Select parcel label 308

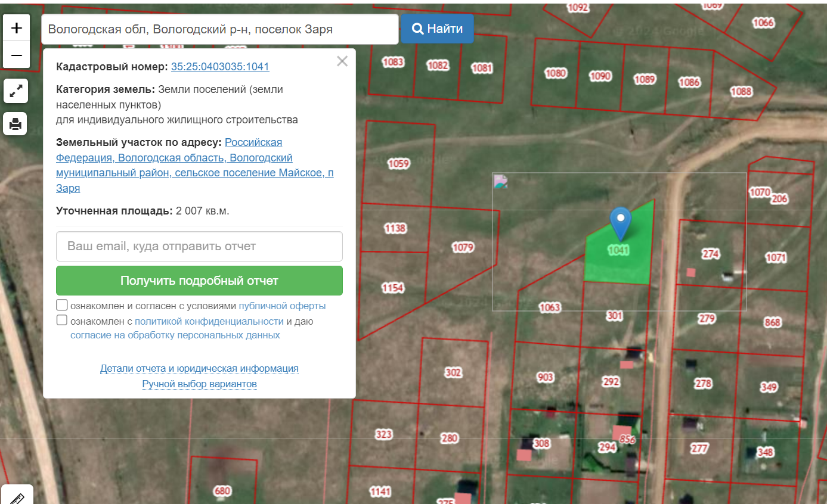coord(541,443)
